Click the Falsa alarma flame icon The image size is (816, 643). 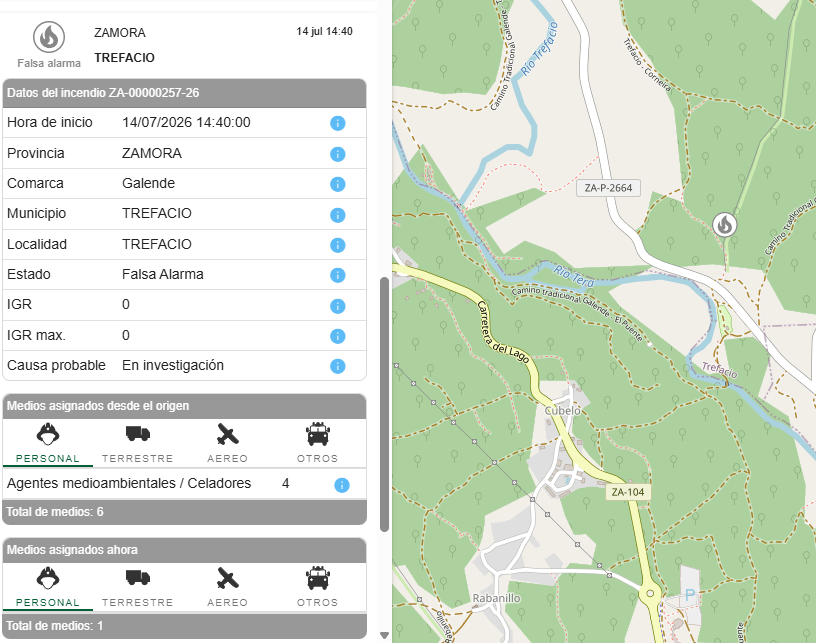click(49, 37)
